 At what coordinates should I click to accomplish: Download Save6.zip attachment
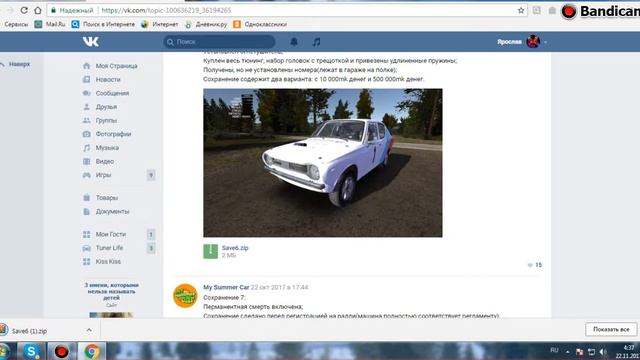click(235, 248)
